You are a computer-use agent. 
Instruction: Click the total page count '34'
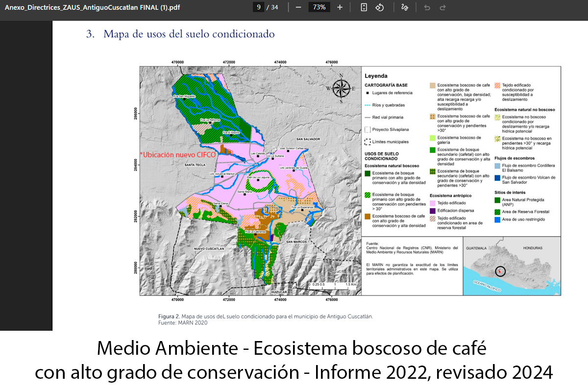tap(274, 7)
